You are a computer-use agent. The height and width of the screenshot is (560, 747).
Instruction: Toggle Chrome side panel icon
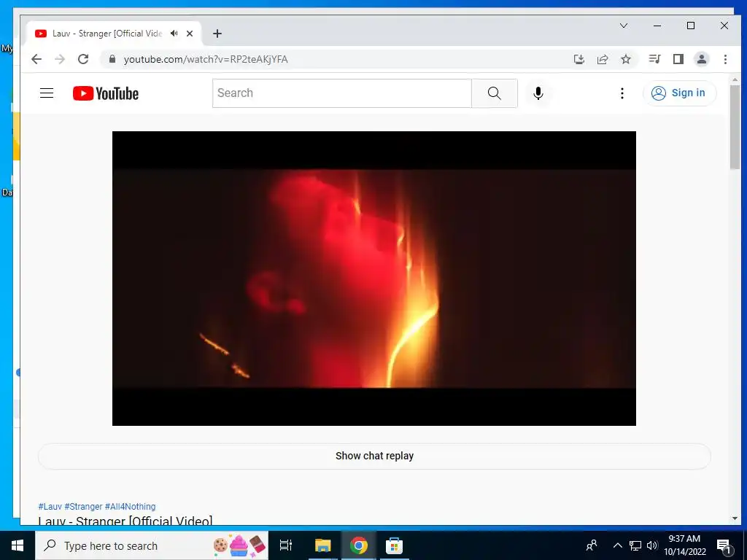[x=678, y=59]
